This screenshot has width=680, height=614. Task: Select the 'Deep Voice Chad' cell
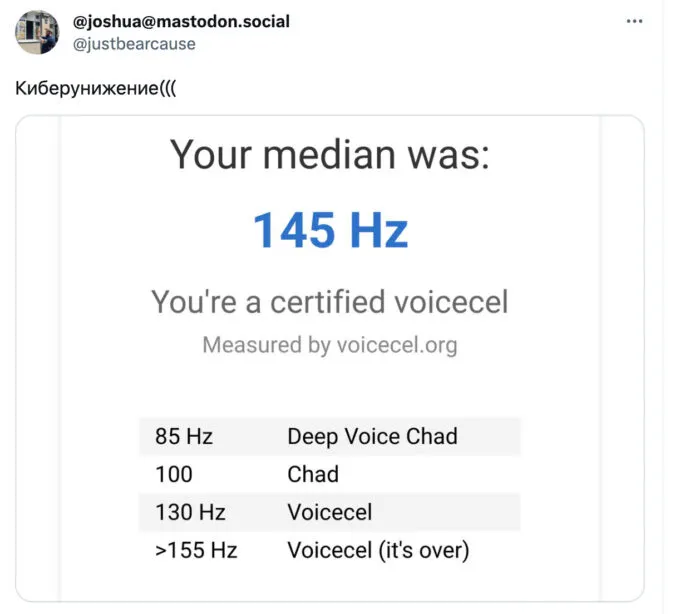tap(372, 436)
